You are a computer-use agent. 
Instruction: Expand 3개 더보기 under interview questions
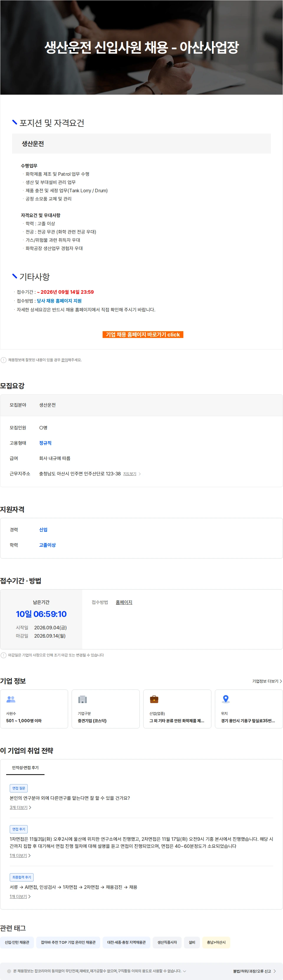point(21,807)
